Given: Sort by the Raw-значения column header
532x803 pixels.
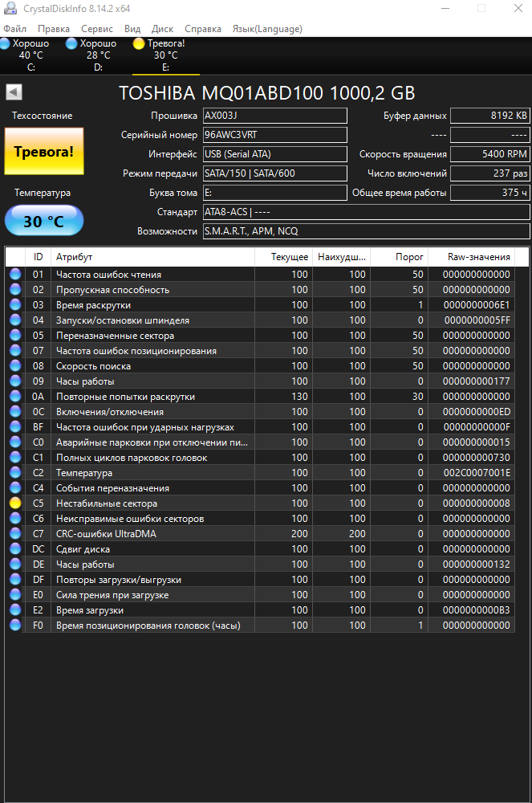Looking at the screenshot, I should [x=480, y=257].
